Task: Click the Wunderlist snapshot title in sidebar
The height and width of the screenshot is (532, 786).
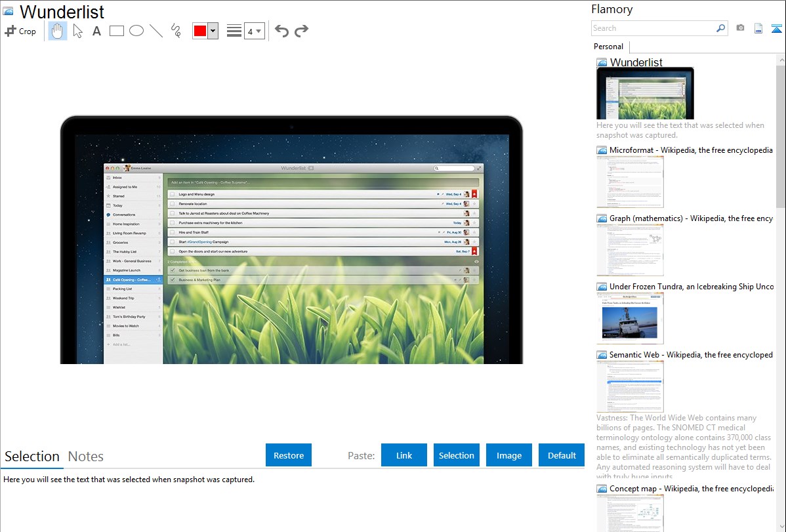Action: coord(636,62)
